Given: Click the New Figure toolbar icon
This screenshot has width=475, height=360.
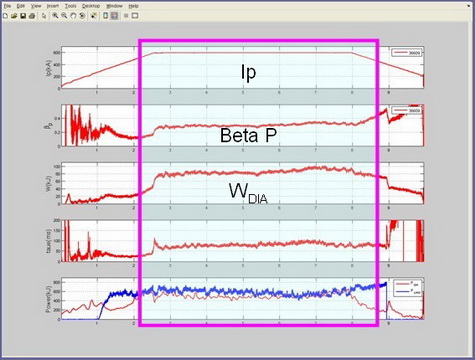Looking at the screenshot, I should (6, 16).
